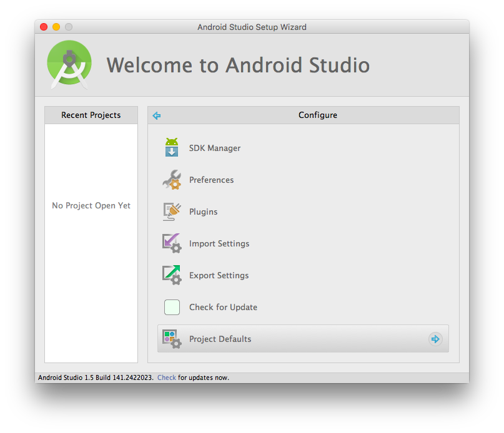Click the SDK Manager android icon
This screenshot has width=504, height=433.
pyautogui.click(x=172, y=147)
